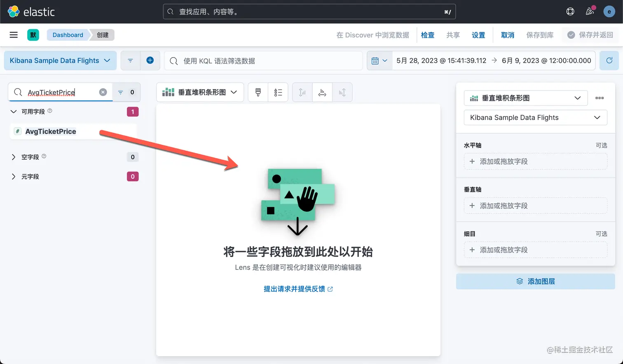Open the 提出请求并提供反馈 link
Image resolution: width=623 pixels, height=364 pixels.
pos(298,289)
